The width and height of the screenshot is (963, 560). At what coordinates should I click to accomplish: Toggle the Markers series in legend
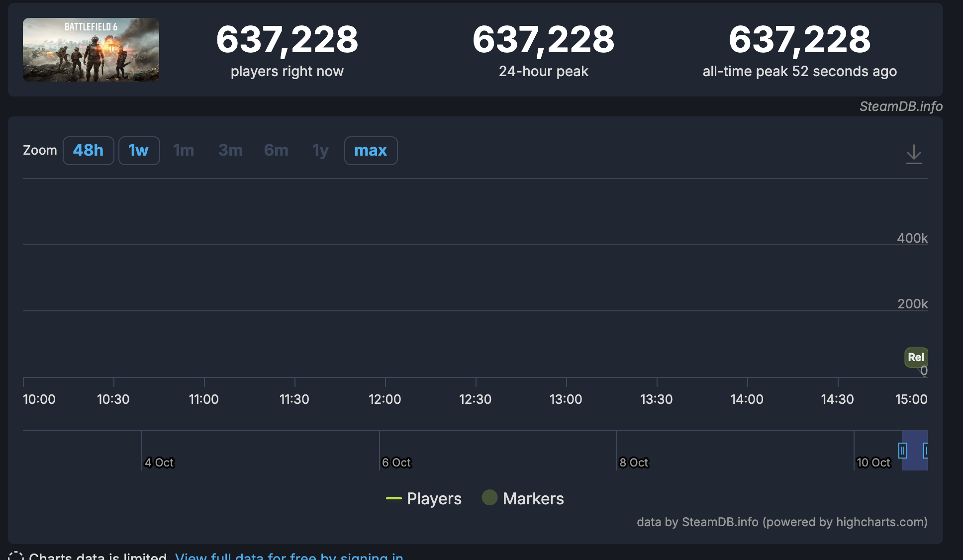pyautogui.click(x=533, y=498)
